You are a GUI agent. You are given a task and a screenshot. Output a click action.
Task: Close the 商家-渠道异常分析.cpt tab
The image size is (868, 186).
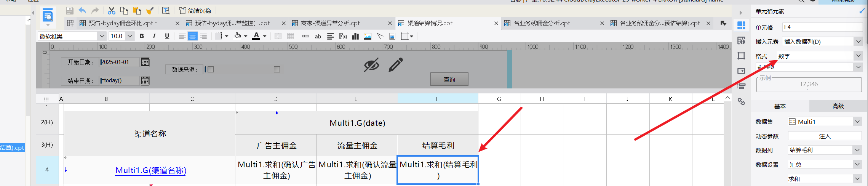coord(390,23)
